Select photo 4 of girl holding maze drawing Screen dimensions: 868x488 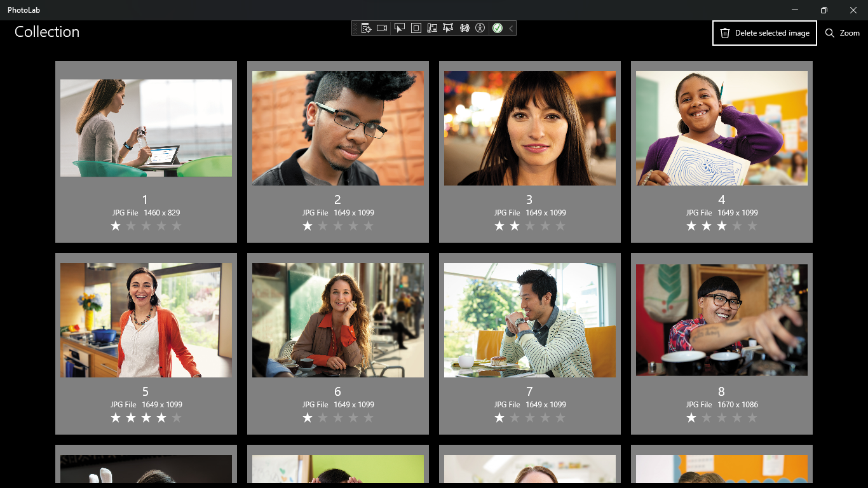tap(722, 128)
